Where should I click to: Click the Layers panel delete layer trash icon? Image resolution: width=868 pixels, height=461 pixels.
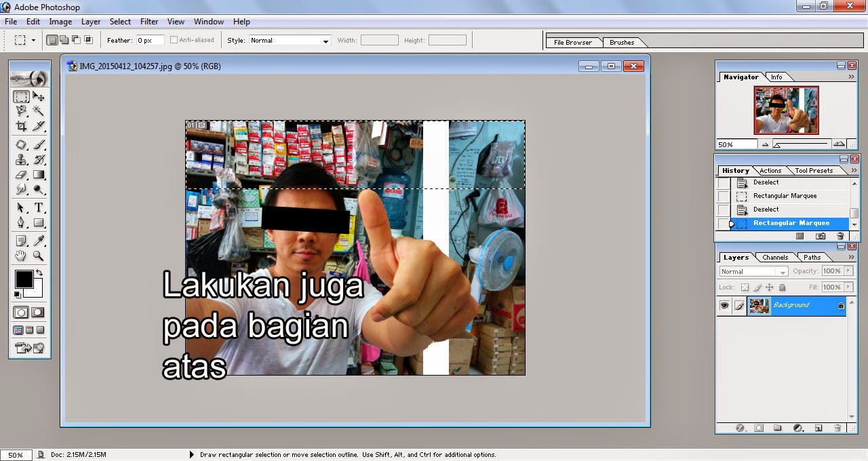pos(837,428)
